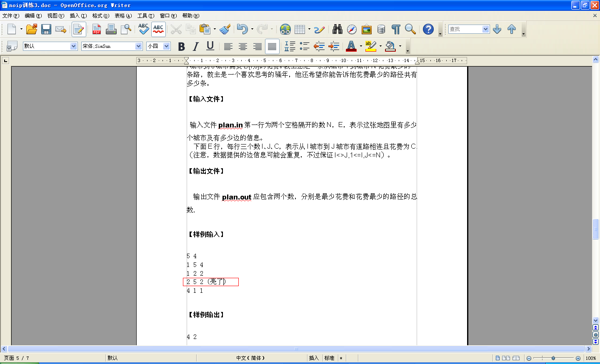Screen dimensions: 600x364
Task: Open OpenOffice.org Help
Action: [428, 29]
